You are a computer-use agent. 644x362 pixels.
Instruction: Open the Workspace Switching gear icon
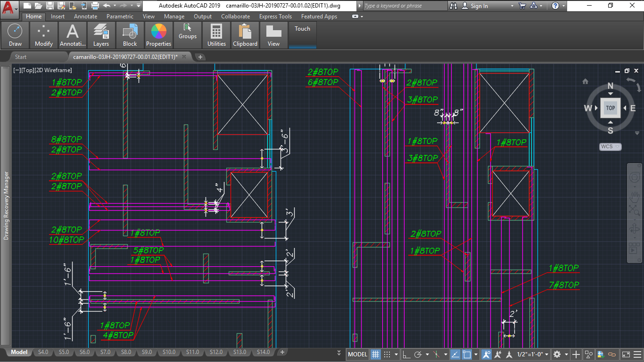pos(557,354)
